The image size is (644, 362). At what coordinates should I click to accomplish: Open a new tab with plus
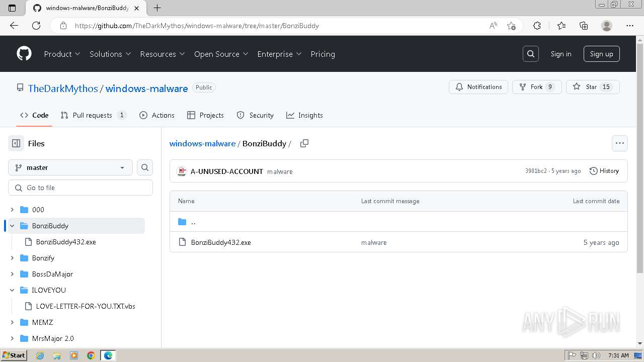tap(157, 8)
